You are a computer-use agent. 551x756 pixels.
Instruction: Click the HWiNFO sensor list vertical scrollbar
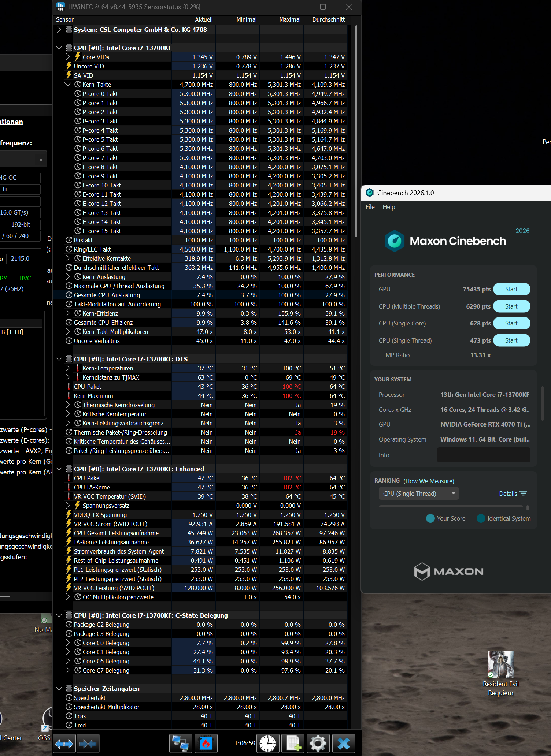(356, 131)
